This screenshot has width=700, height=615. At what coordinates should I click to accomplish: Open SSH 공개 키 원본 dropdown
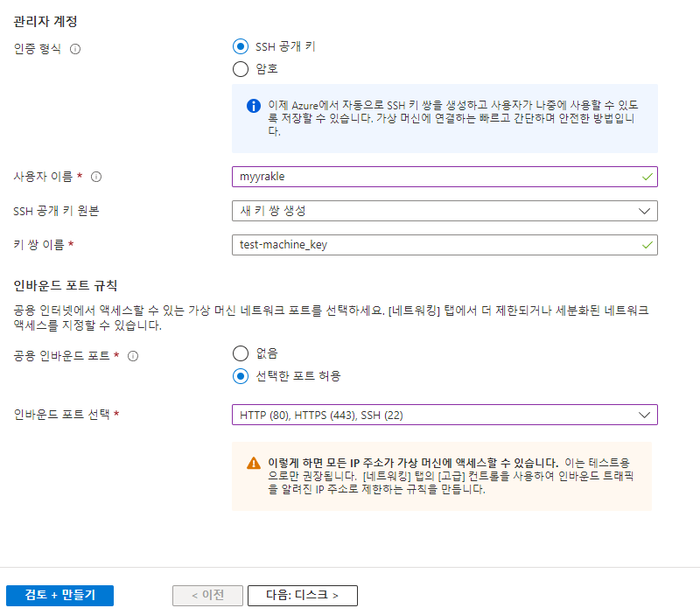(x=444, y=211)
